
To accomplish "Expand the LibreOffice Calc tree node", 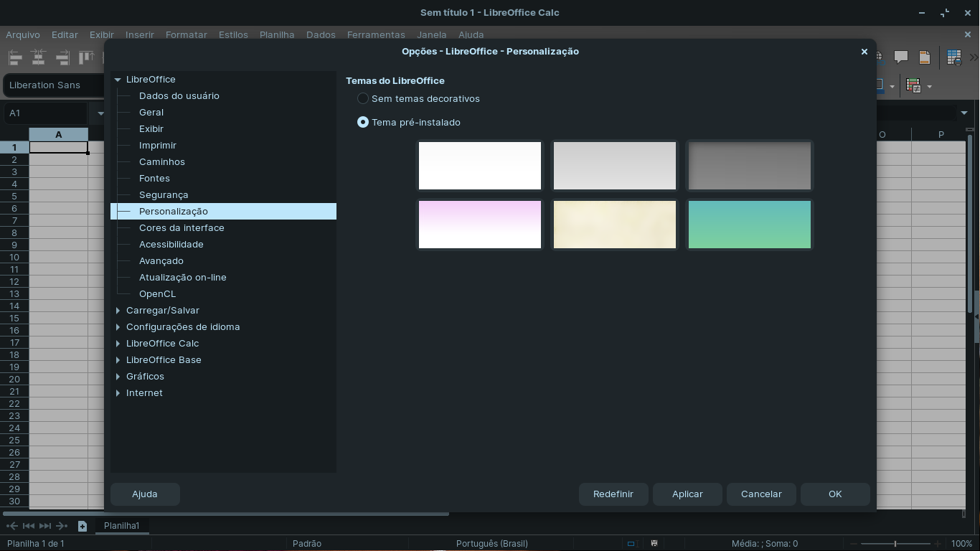I will click(118, 344).
